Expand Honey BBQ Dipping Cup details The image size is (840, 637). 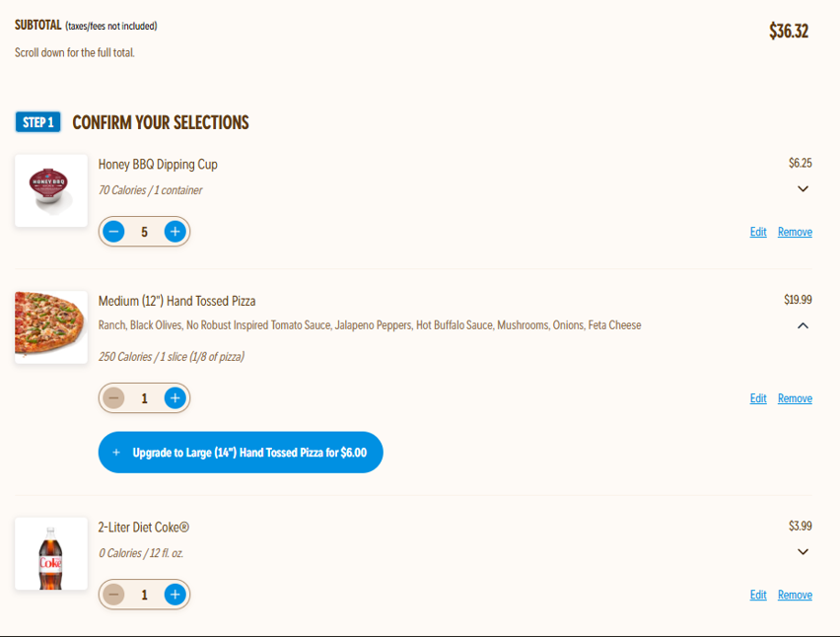tap(803, 188)
